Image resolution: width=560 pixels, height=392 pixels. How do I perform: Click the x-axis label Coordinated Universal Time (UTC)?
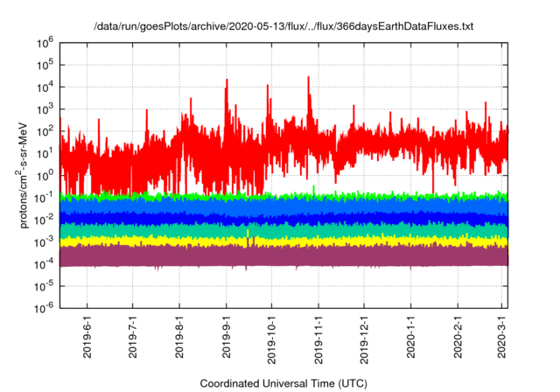(283, 383)
